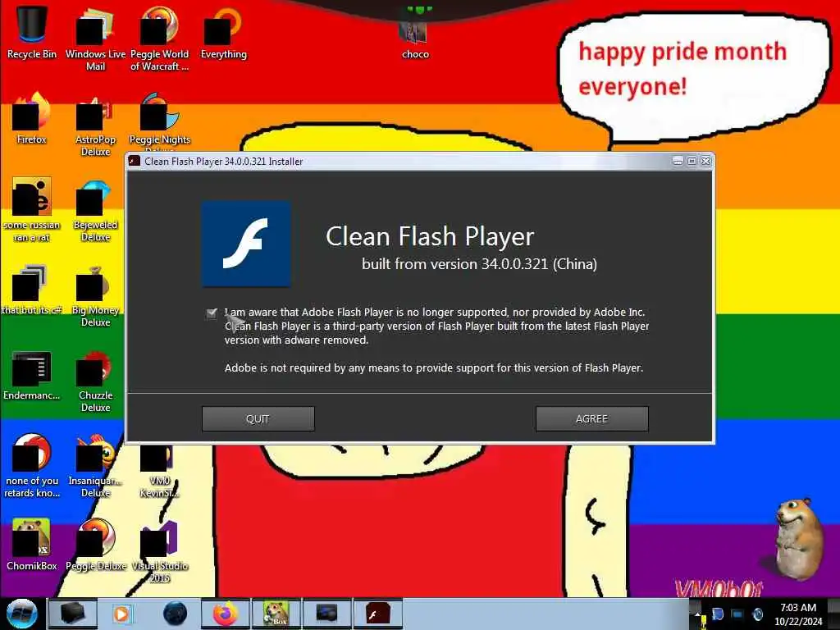Close the Clean Flash Player installer
Screen dimensions: 840x630
(706, 162)
